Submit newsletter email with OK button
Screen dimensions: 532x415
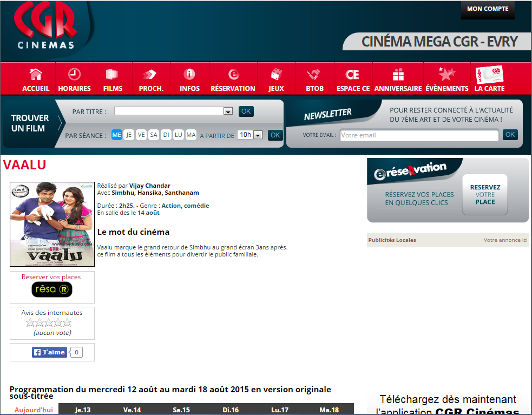pyautogui.click(x=510, y=135)
